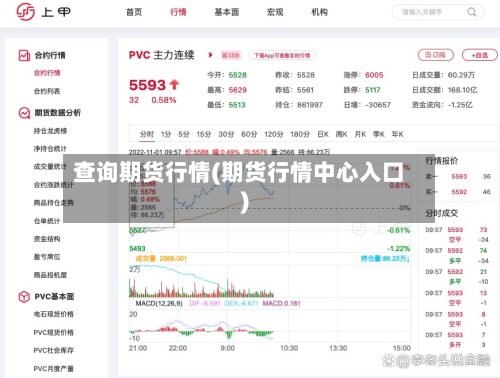Click the 延15分 delay badge

pos(231,55)
